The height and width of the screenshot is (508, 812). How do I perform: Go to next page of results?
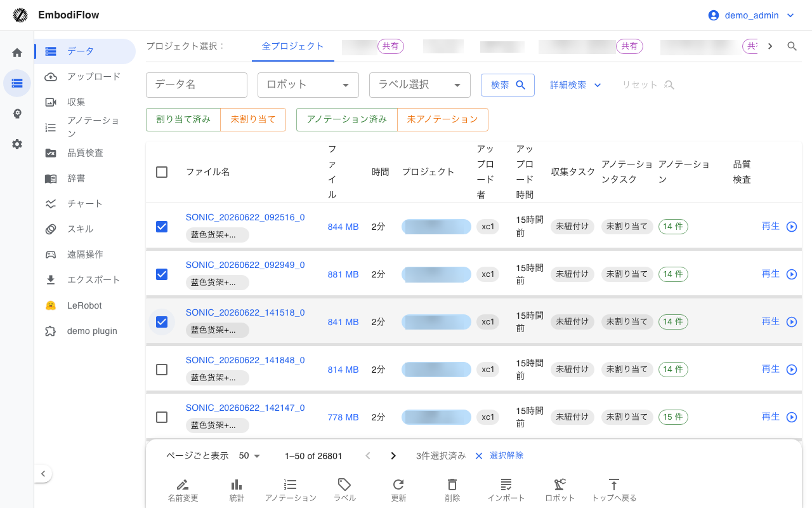click(393, 456)
